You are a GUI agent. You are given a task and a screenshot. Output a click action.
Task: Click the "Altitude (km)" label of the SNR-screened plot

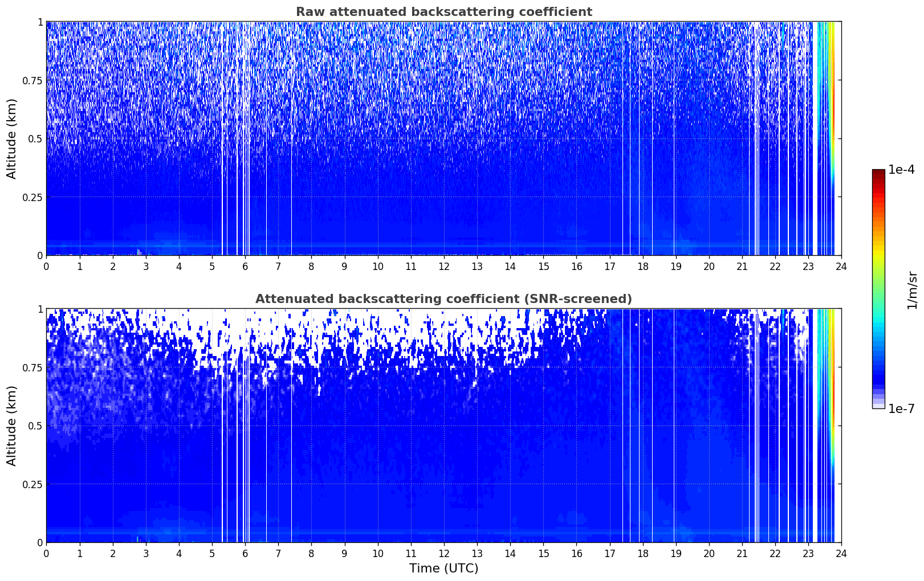[12, 425]
